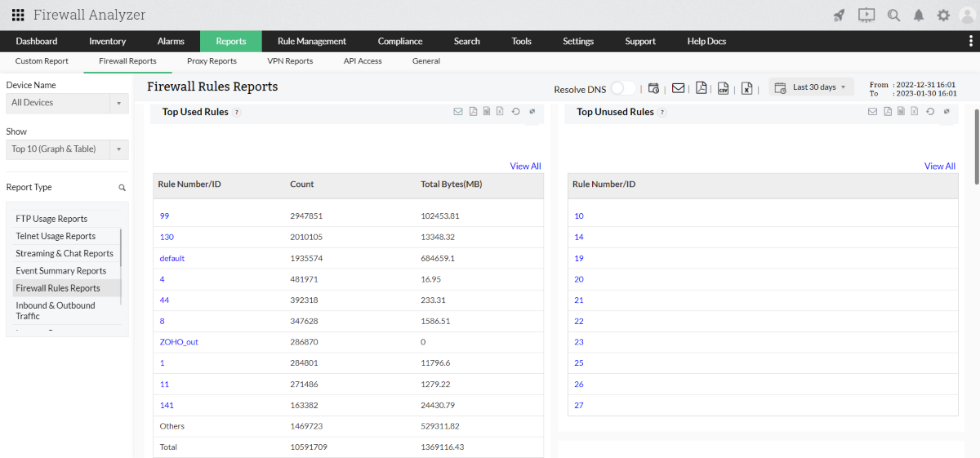The height and width of the screenshot is (458, 980).
Task: Click the schedule report calendar icon
Action: click(x=654, y=88)
